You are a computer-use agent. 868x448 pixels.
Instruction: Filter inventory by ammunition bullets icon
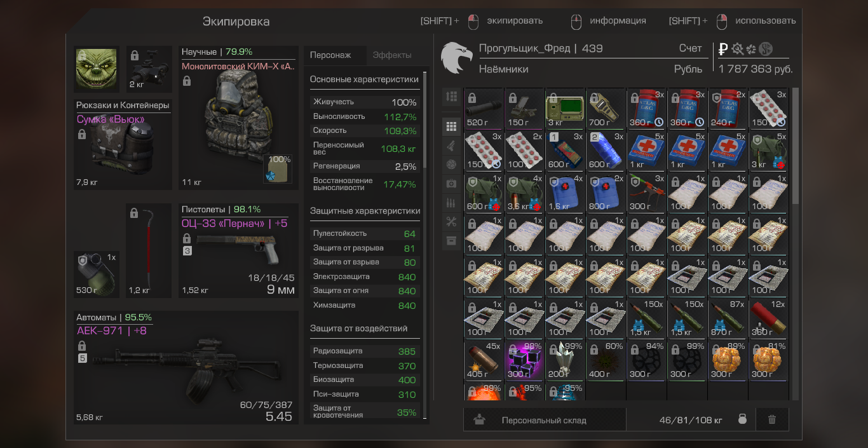[452, 203]
